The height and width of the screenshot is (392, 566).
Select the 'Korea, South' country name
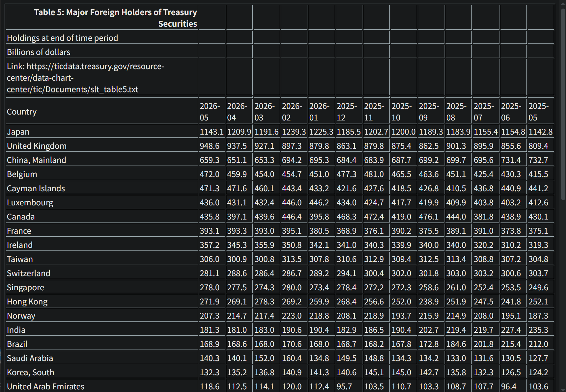31,372
